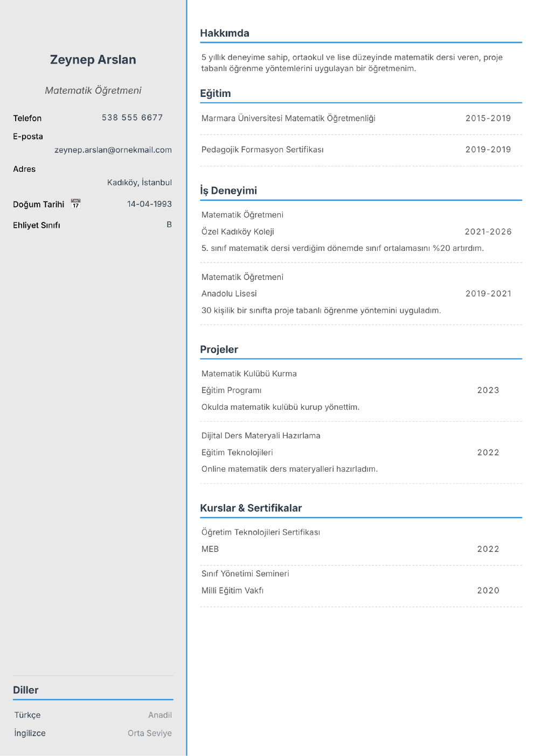
Task: Click the Marmara Üniversitesi Matematik Öğretmenliği entry
Action: [288, 118]
